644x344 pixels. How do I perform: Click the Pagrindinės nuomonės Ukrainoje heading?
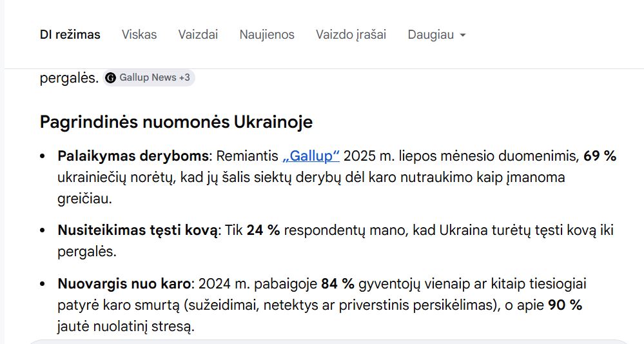point(176,121)
